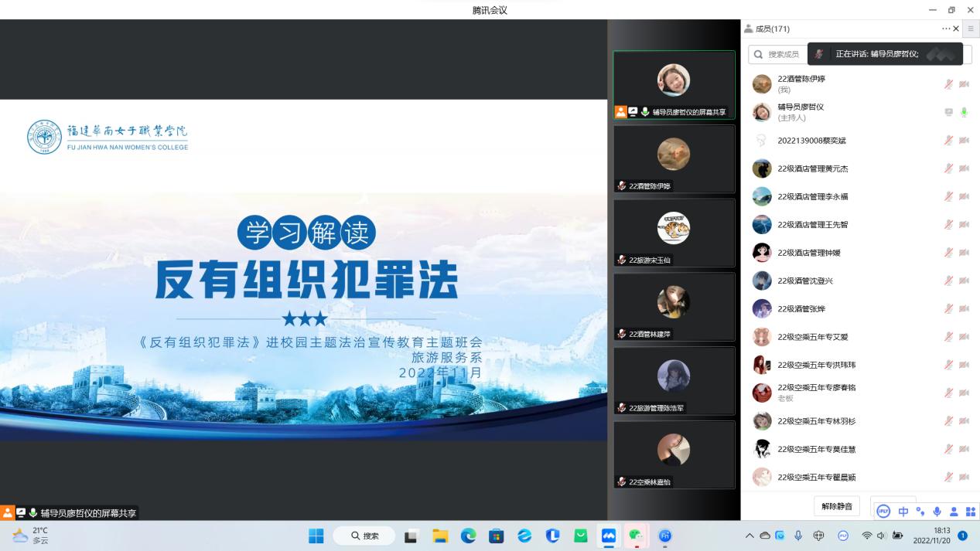Viewport: 980px width, 551px height.
Task: Close the 成员 members panel
Action: (956, 29)
